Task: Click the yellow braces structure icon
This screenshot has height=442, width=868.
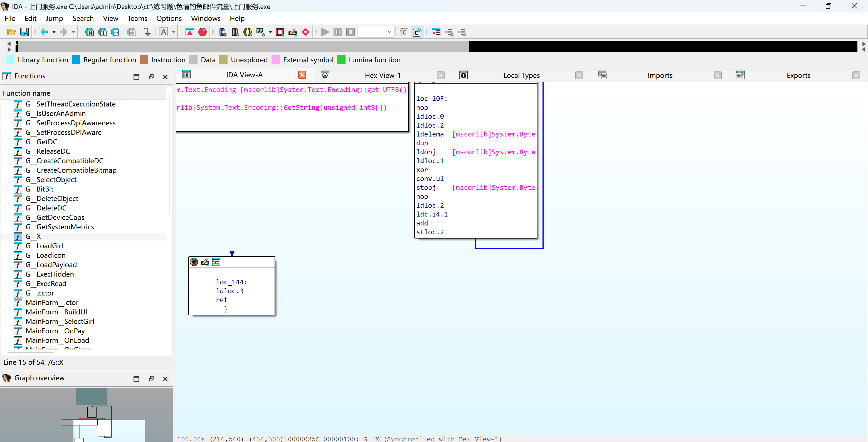Action: pos(248,32)
